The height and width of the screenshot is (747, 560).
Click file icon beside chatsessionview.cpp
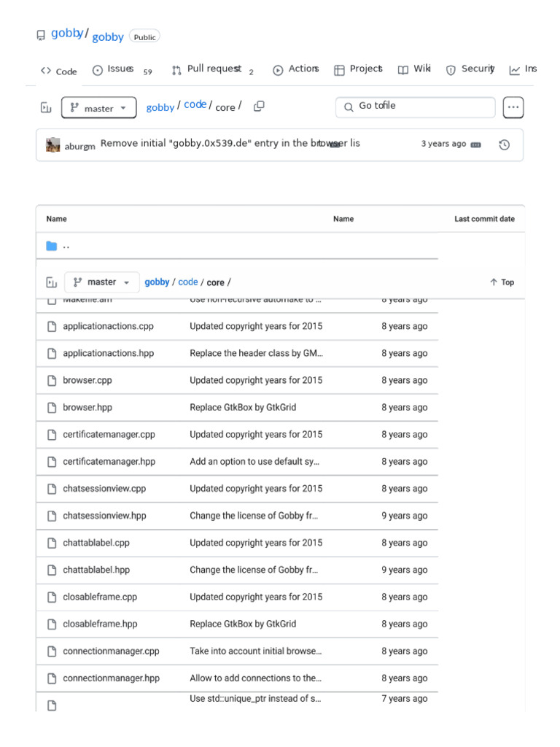[x=52, y=489]
